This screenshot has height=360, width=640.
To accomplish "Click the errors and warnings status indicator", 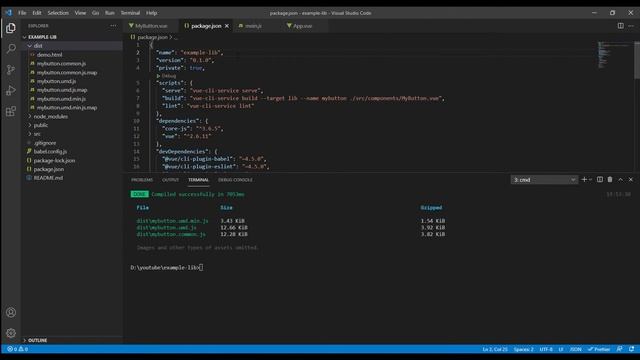I will click(x=18, y=349).
